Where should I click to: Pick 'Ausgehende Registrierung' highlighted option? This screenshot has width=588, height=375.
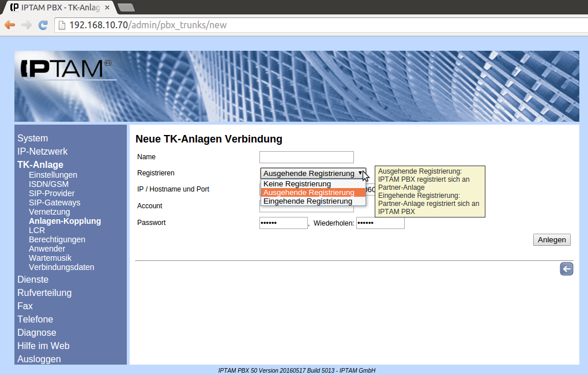click(x=308, y=192)
